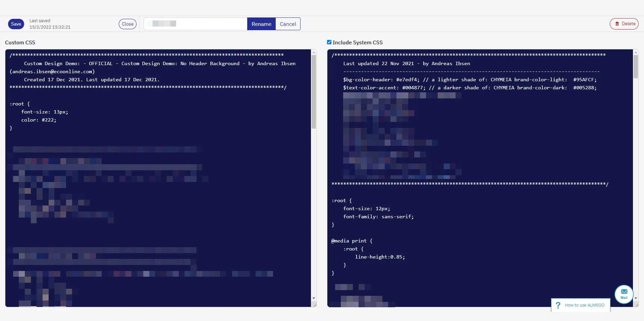The width and height of the screenshot is (644, 321).
Task: Click Custom CSS editor resize handle
Action: 314,305
